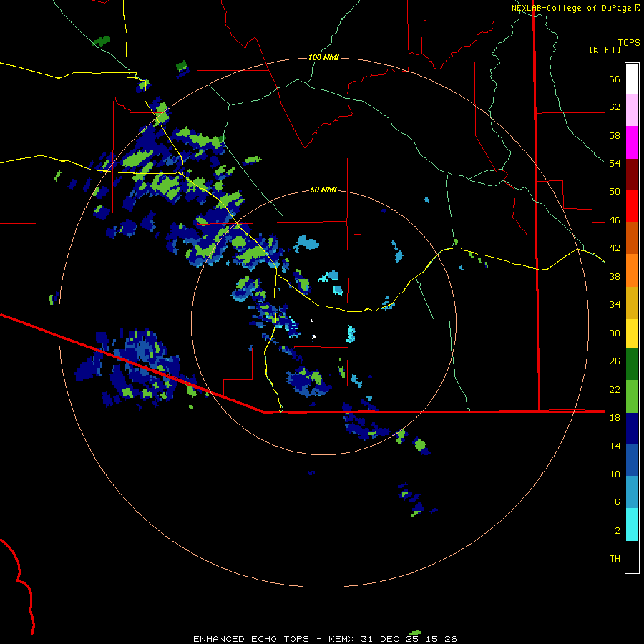
Task: Click the 100 NMI range ring label
Action: coord(323,57)
